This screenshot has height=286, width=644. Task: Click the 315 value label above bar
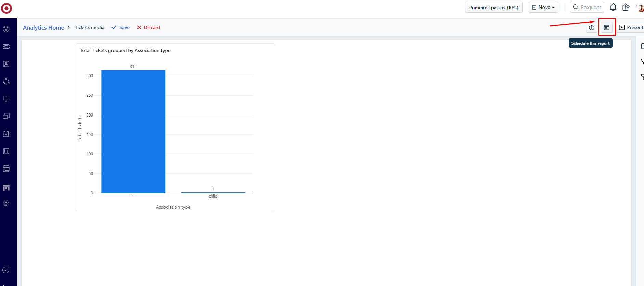click(133, 67)
